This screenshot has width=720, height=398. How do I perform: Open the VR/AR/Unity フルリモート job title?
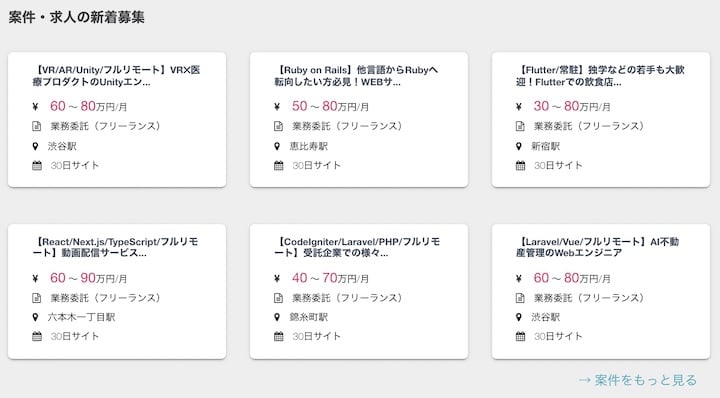(x=116, y=76)
